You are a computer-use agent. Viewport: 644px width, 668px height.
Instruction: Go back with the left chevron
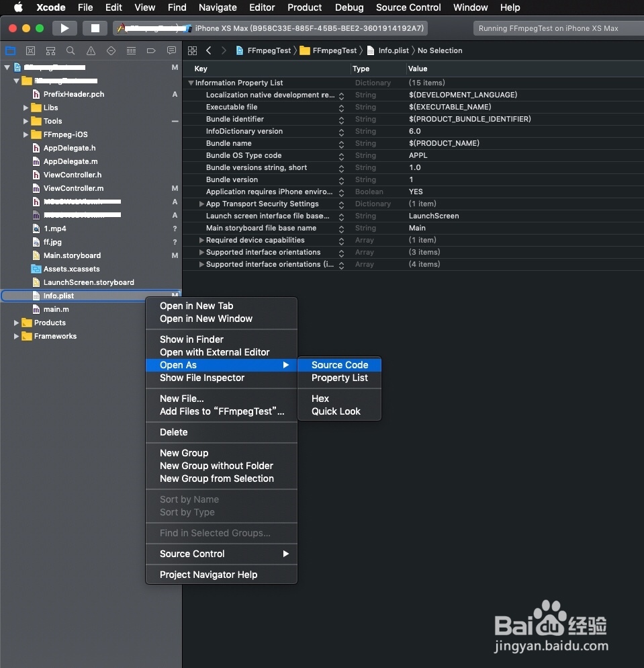pyautogui.click(x=209, y=50)
